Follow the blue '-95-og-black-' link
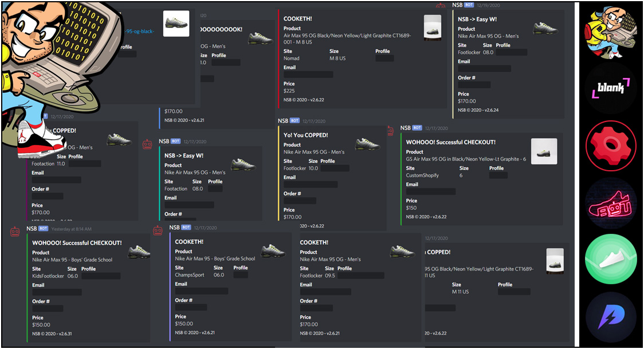644x349 pixels. 139,31
